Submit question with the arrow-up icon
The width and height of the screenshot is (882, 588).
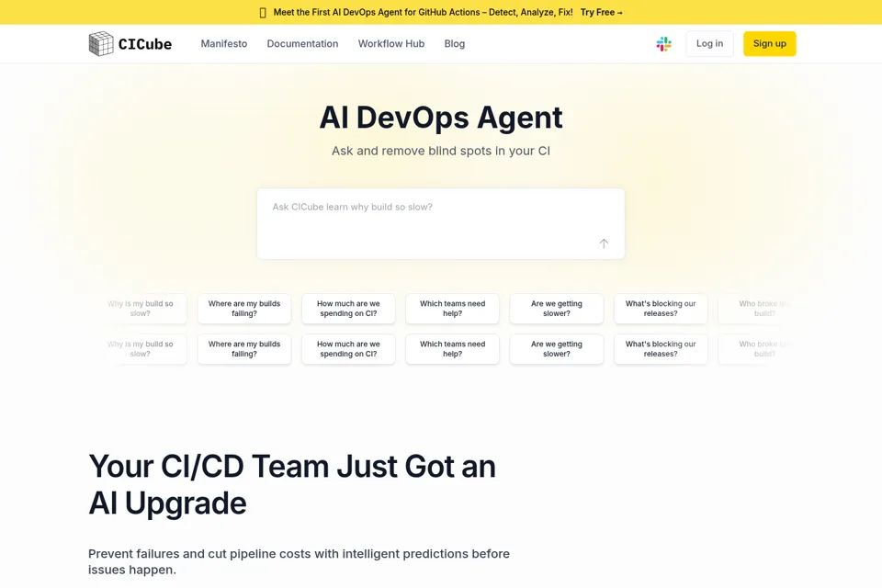(x=604, y=243)
